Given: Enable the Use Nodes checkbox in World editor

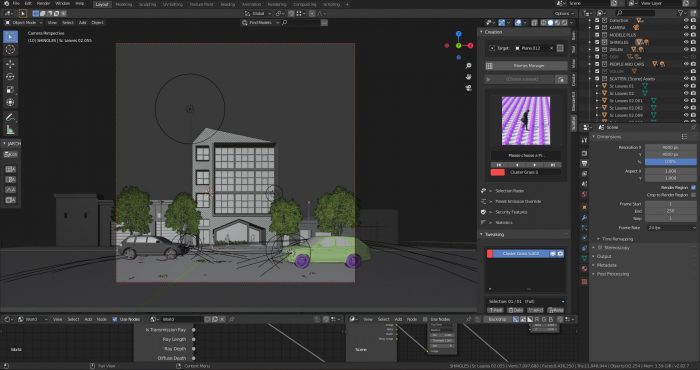Looking at the screenshot, I should 115,319.
